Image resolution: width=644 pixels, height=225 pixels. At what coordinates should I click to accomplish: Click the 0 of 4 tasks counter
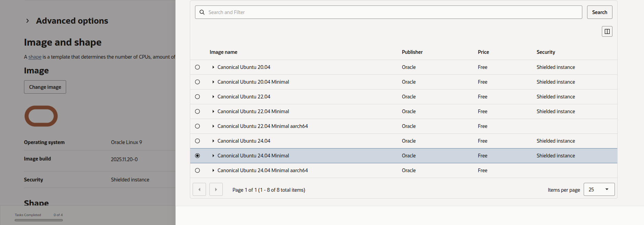58,215
